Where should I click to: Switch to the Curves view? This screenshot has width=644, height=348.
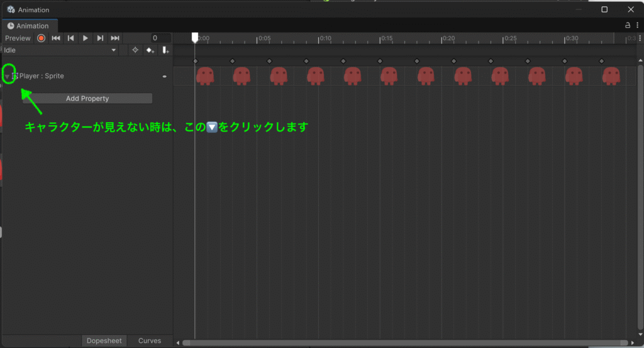(x=150, y=340)
